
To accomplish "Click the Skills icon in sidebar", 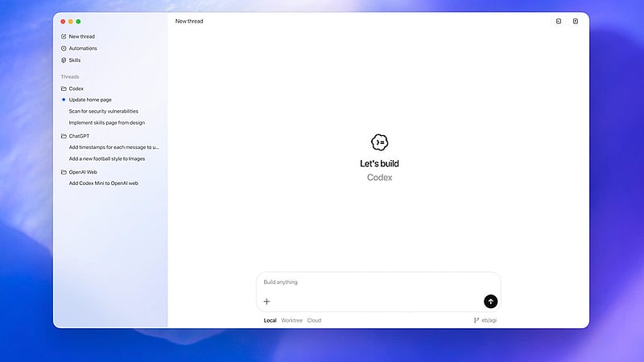I will click(64, 60).
